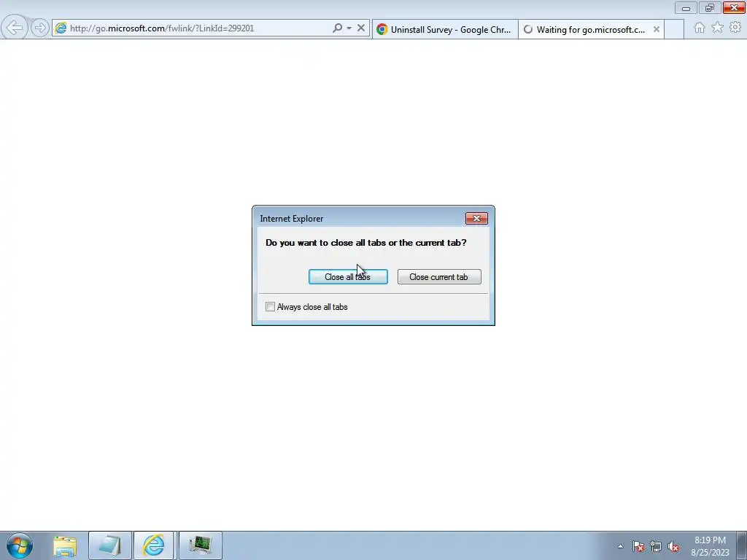The width and height of the screenshot is (747, 560).
Task: Click the browser Back arrow button
Action: click(15, 28)
